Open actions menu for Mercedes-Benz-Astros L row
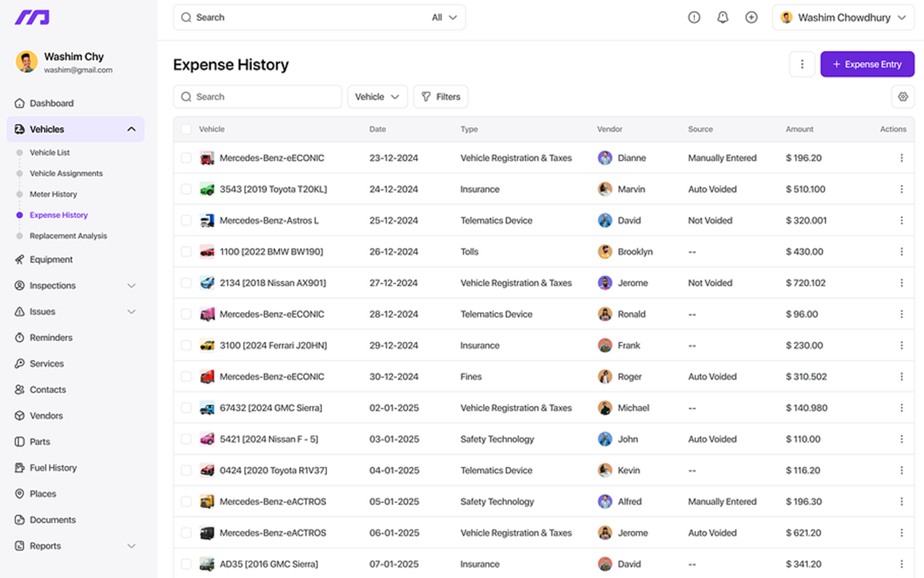924x578 pixels. (901, 220)
